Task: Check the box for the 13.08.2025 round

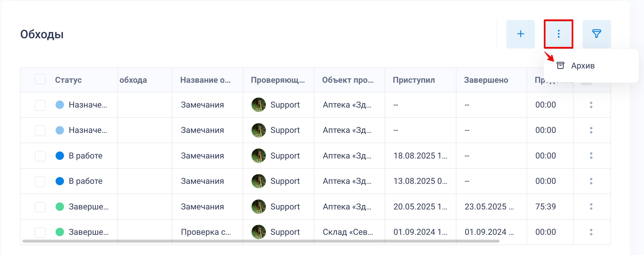Action: (x=40, y=181)
